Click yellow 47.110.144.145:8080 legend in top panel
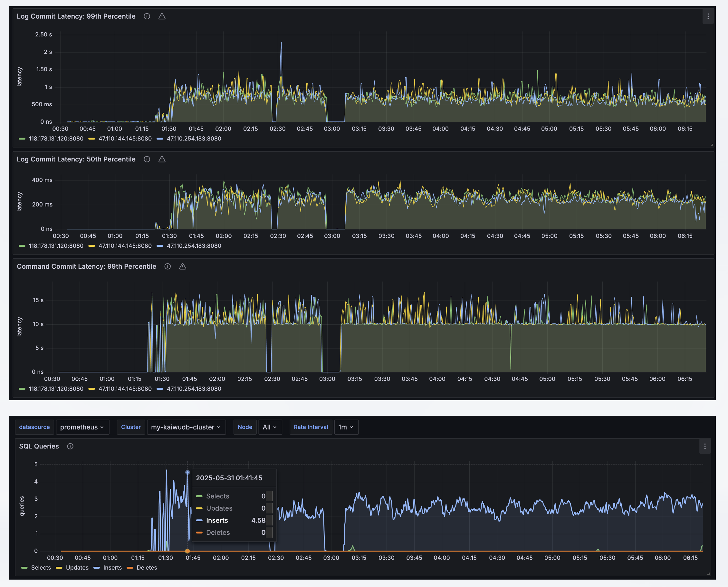Screen dimensions: 728x587 tap(125, 139)
